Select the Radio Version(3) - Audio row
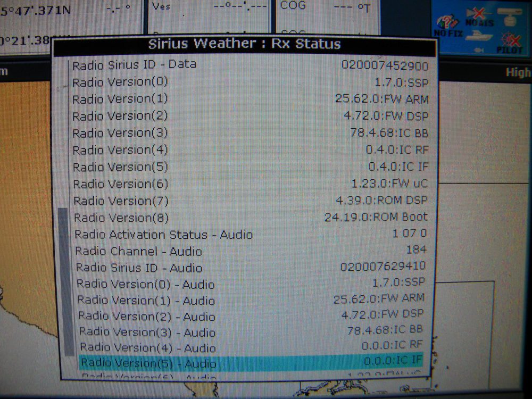532x399 pixels. tap(252, 331)
